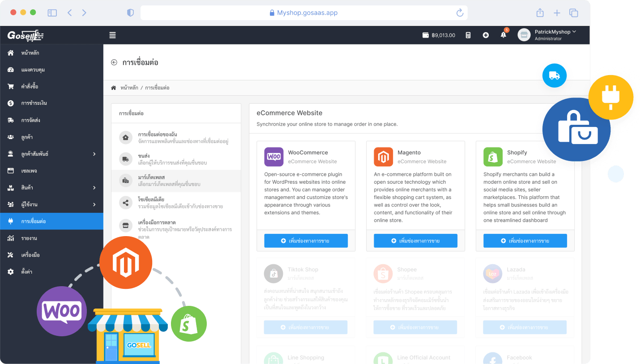
Task: Toggle the Safari sidebar button
Action: [52, 13]
